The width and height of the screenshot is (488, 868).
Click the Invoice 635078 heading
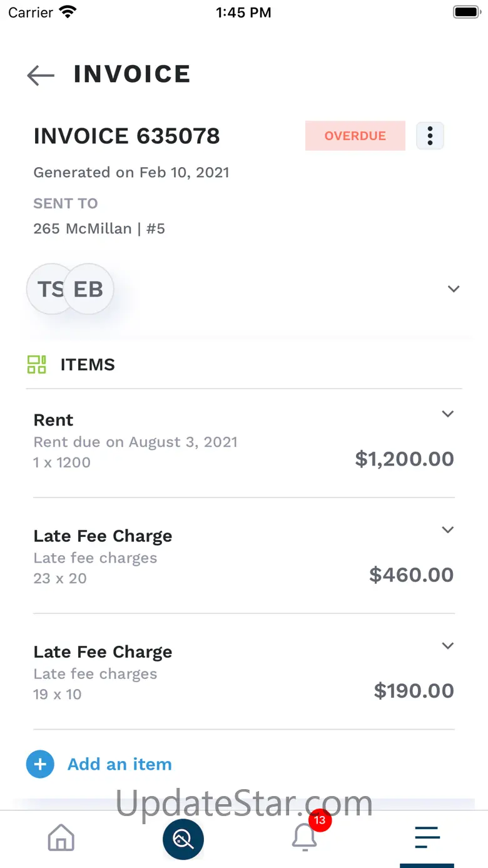(x=126, y=136)
